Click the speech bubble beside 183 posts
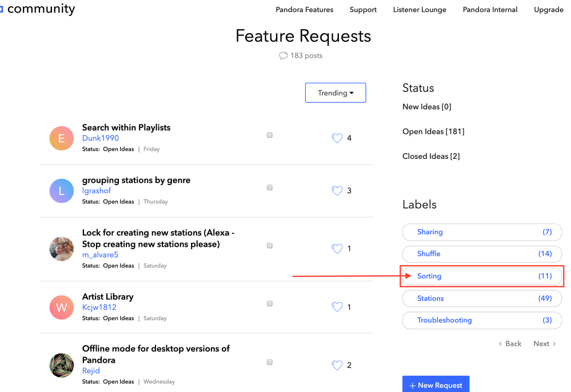 283,55
